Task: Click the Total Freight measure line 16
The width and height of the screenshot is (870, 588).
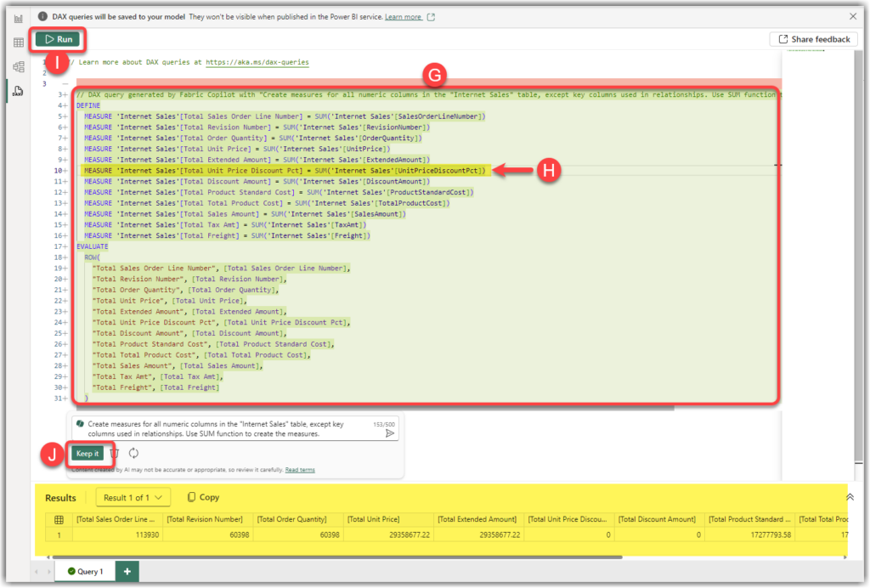Action: click(x=227, y=235)
